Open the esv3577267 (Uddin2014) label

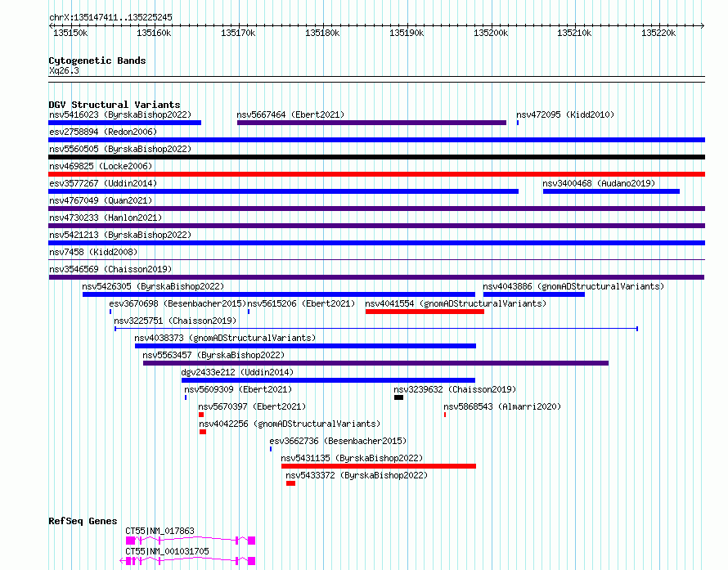(x=103, y=183)
